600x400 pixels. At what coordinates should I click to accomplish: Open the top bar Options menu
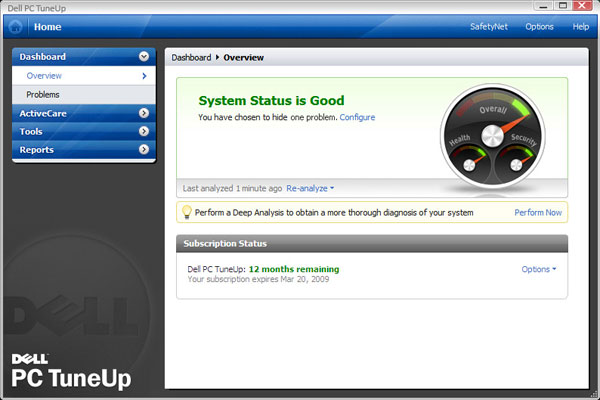pos(539,27)
